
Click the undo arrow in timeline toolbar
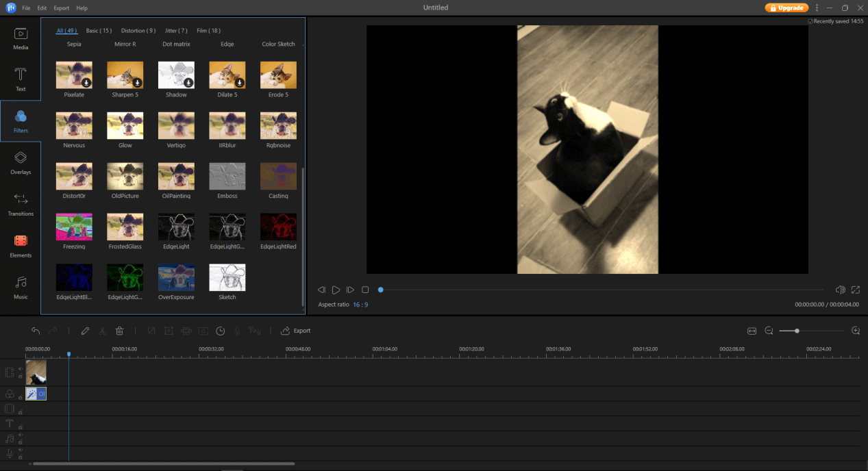coord(36,331)
